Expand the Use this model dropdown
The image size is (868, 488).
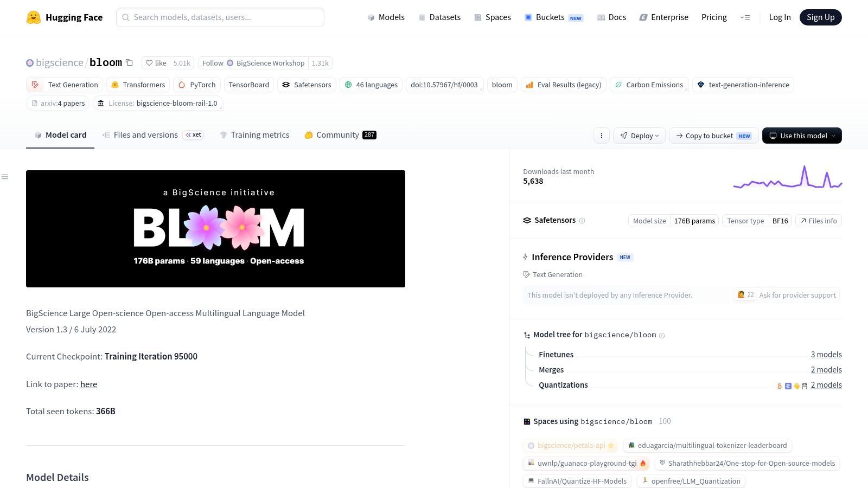[802, 136]
